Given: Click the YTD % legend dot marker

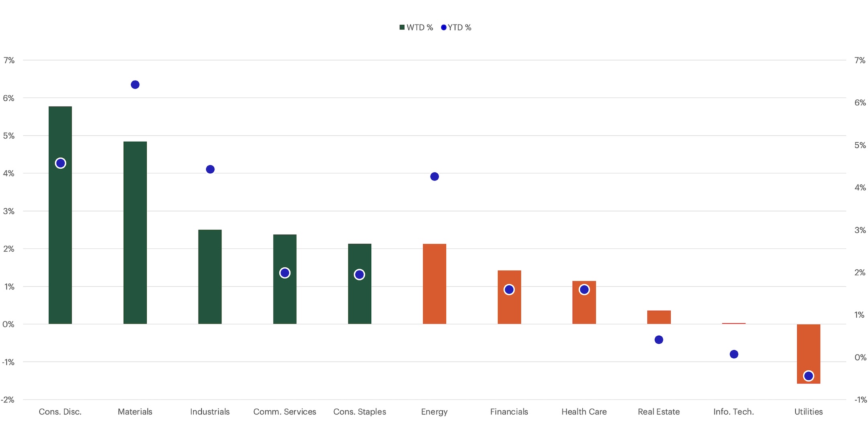Looking at the screenshot, I should coord(443,27).
